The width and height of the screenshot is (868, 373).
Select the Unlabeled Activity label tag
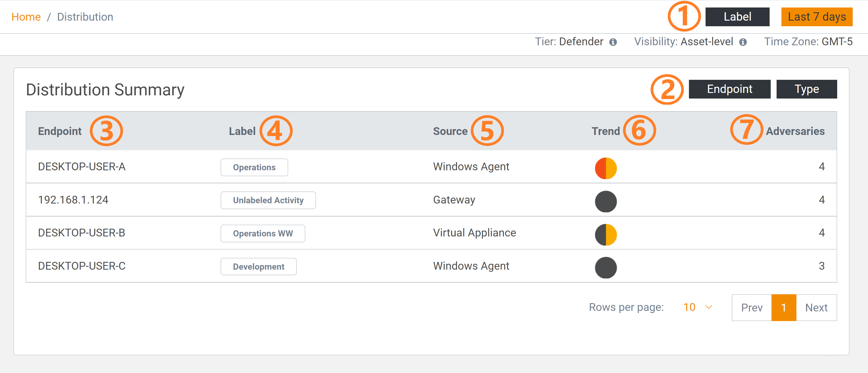pos(268,200)
